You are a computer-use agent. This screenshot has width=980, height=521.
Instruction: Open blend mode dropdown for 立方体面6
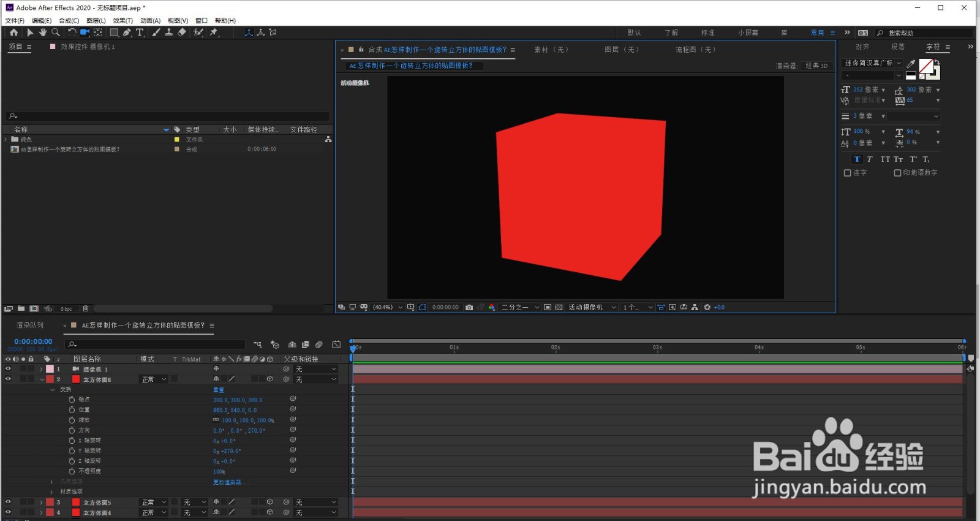pyautogui.click(x=154, y=379)
